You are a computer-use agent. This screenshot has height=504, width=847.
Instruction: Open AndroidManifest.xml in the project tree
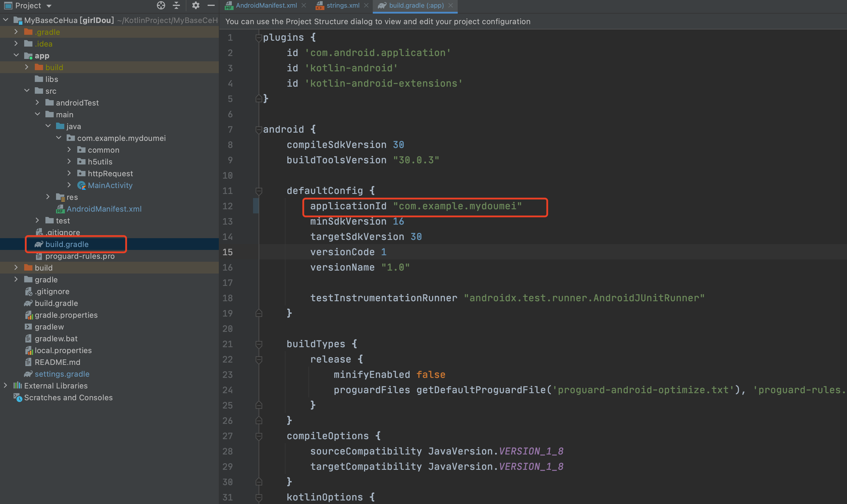[x=104, y=209]
